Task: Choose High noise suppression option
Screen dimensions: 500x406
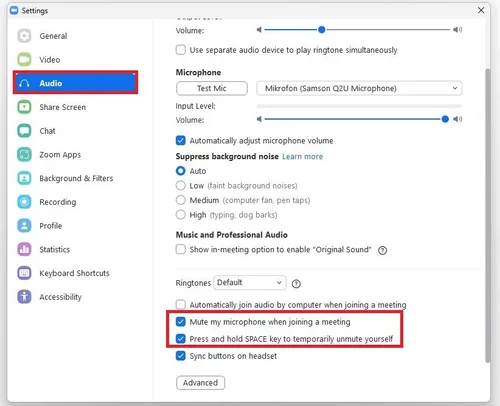Action: (181, 215)
